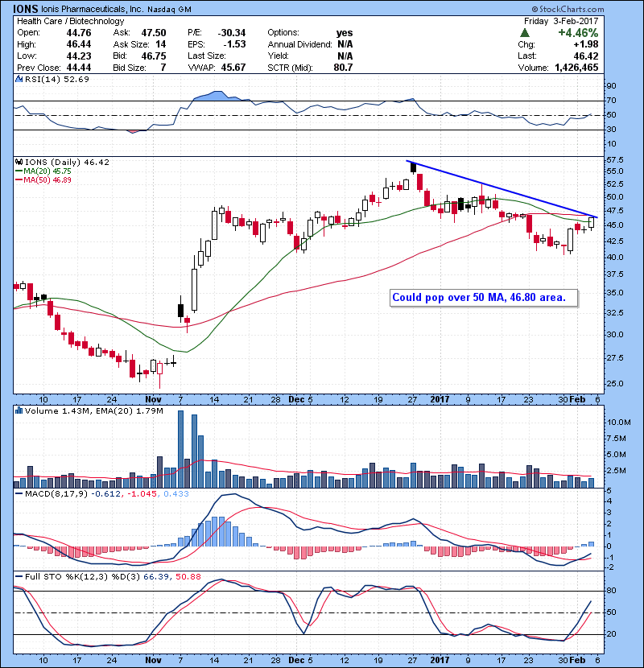
Task: Click the Bid value 46.75
Action: point(154,56)
